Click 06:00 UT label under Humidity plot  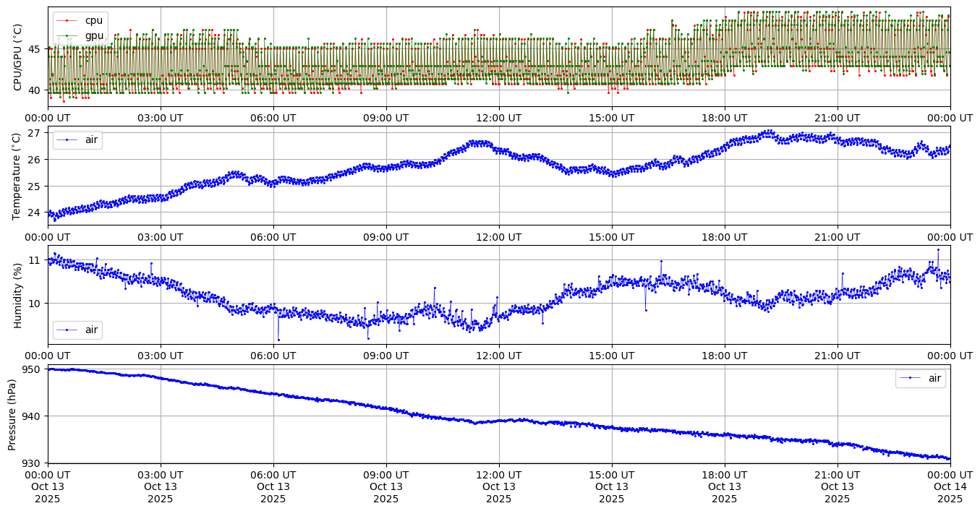(273, 356)
